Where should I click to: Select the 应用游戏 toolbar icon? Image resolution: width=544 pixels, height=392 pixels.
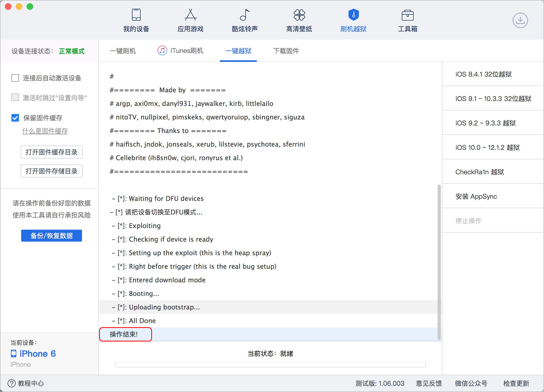[x=190, y=20]
